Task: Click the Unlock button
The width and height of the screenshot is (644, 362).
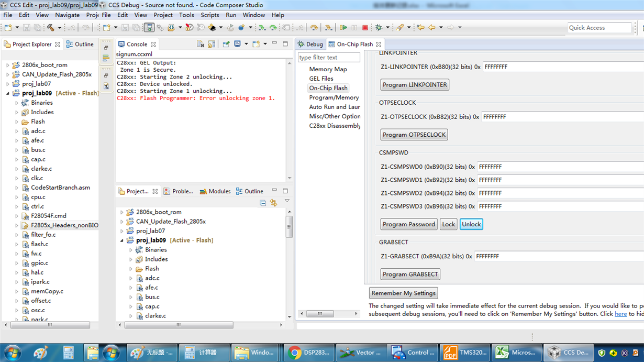Action: 471,224
